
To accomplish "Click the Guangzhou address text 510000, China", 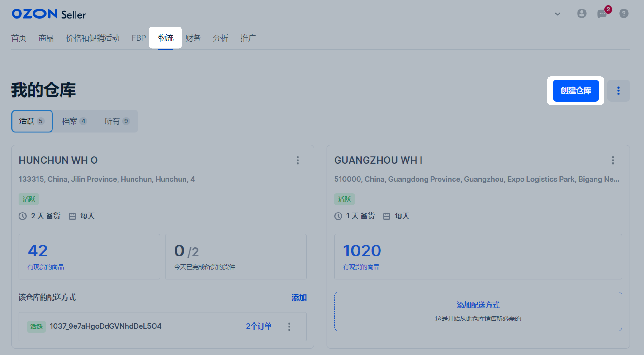I will point(477,179).
